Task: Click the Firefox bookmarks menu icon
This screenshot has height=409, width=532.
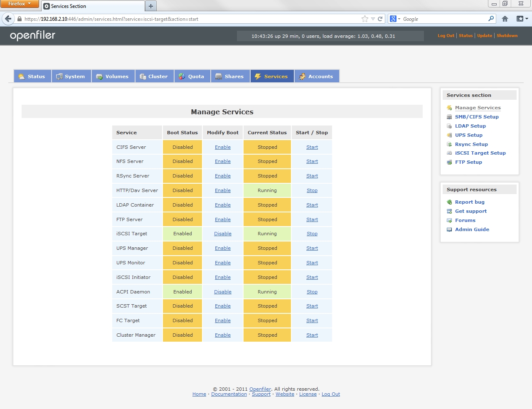Action: (522, 19)
